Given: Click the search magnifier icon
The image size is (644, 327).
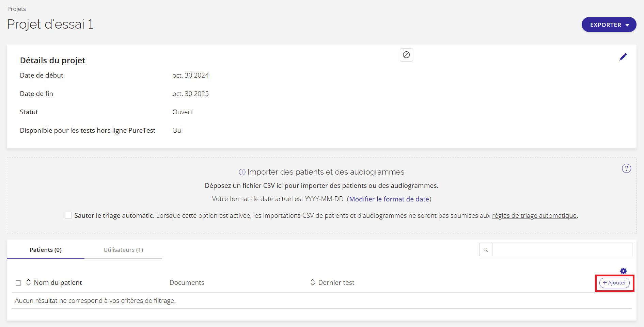Looking at the screenshot, I should point(486,250).
